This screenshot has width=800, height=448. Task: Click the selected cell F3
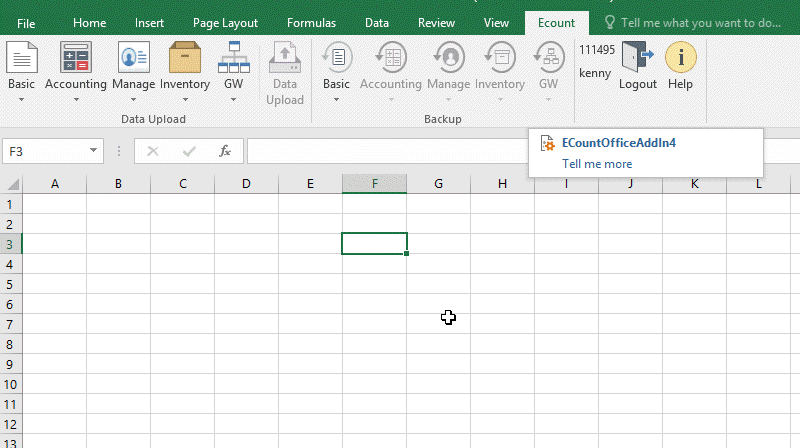click(x=374, y=243)
